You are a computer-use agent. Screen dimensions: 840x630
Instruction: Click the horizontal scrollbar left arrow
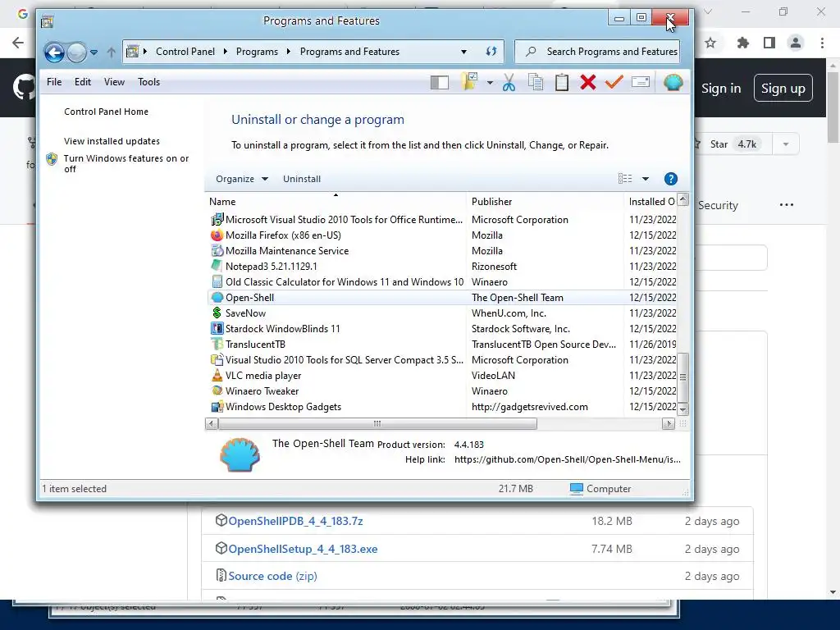(212, 424)
